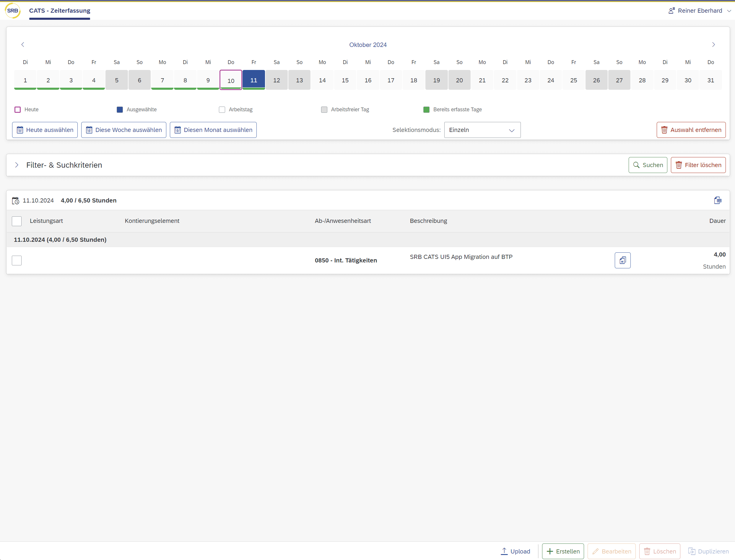Open Reiner Eberhard user menu chevron
The width and height of the screenshot is (735, 560).
[729, 11]
